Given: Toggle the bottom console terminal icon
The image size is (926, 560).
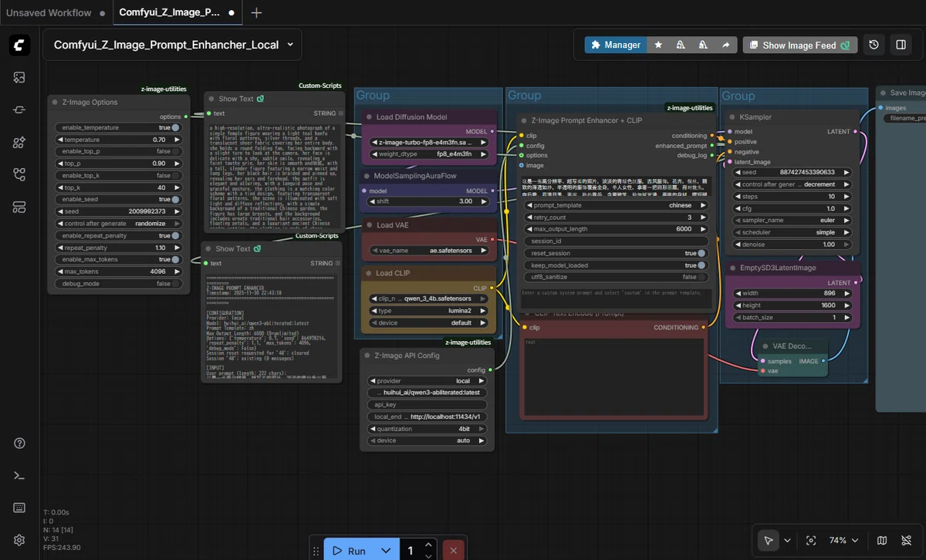Looking at the screenshot, I should [x=19, y=475].
